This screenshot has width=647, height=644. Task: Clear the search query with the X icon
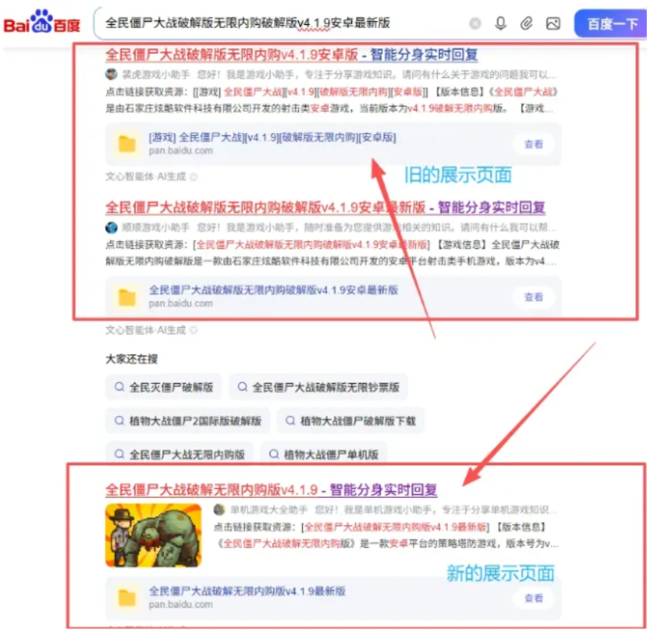[474, 23]
